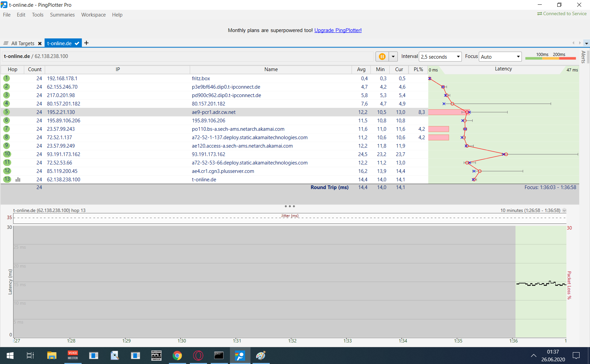Viewport: 590px width, 364px height.
Task: Select hop 12 green circle icon
Action: 7,171
